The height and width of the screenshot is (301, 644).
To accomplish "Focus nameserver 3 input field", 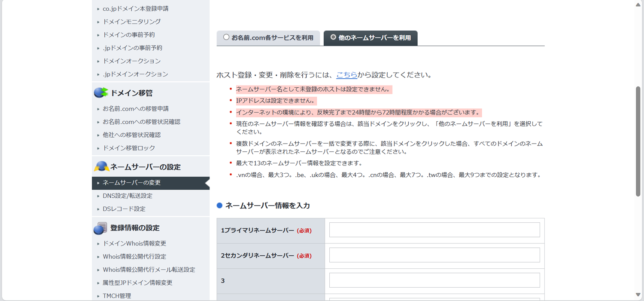I will tap(434, 280).
